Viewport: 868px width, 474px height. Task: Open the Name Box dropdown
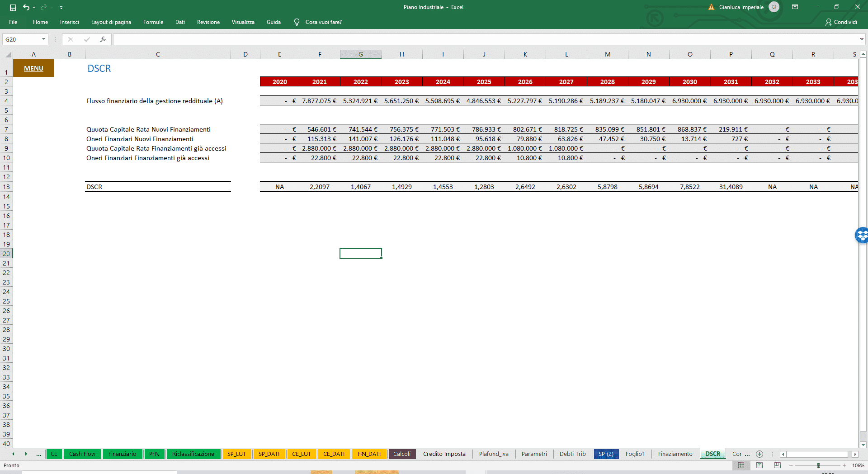point(43,39)
